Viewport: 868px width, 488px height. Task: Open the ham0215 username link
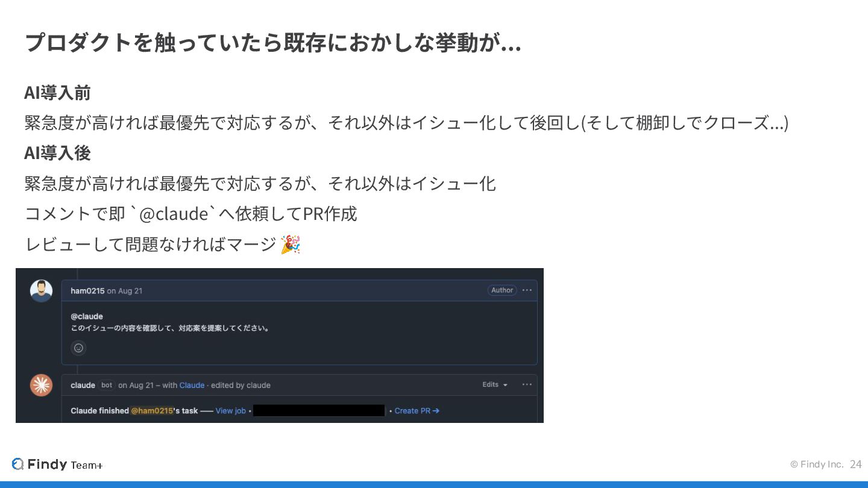click(x=87, y=291)
